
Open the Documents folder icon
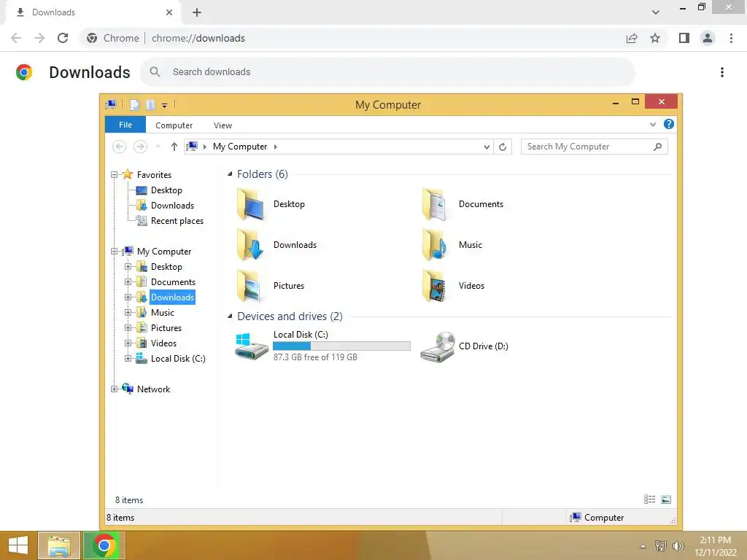click(x=435, y=204)
